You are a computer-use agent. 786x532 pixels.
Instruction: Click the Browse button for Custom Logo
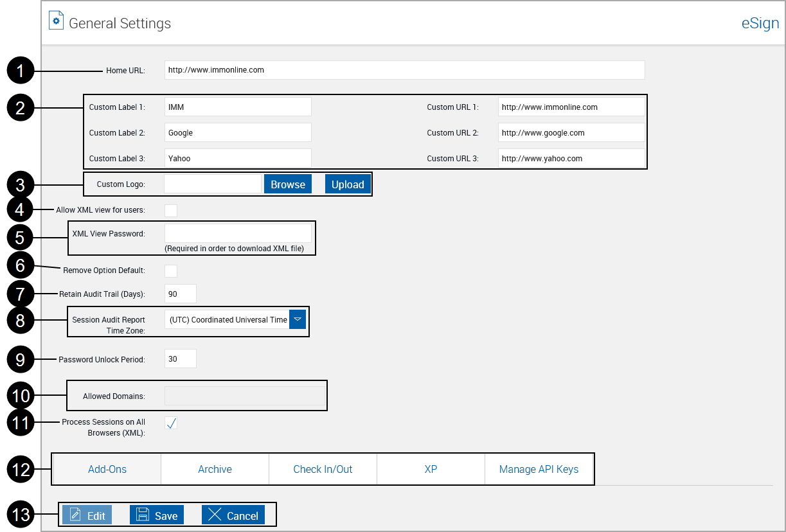[287, 184]
